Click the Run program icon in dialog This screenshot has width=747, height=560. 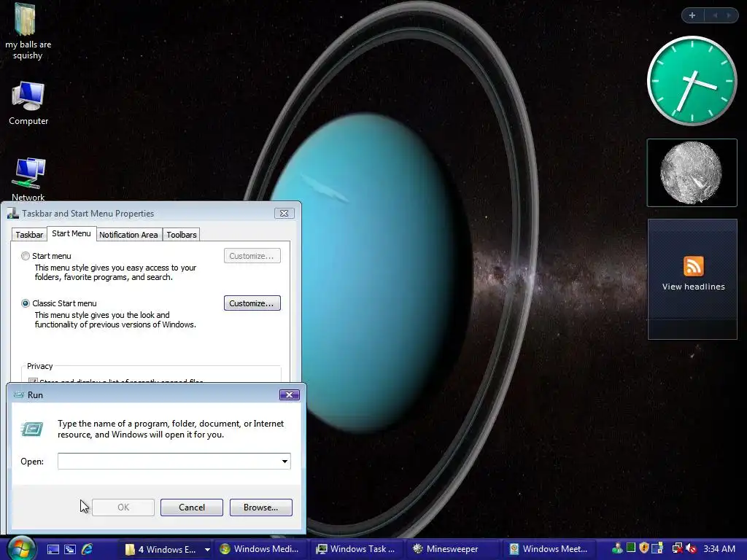coord(32,429)
